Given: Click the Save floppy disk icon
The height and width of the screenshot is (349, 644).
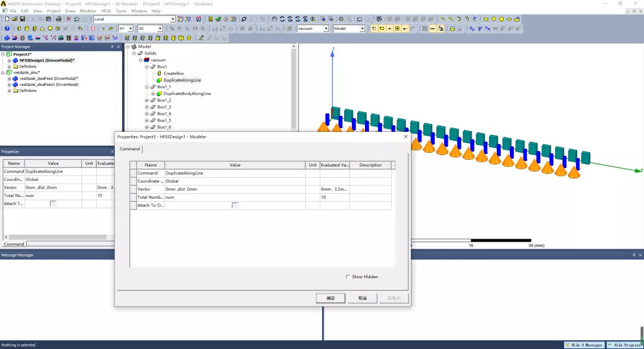Looking at the screenshot, I should (x=23, y=19).
